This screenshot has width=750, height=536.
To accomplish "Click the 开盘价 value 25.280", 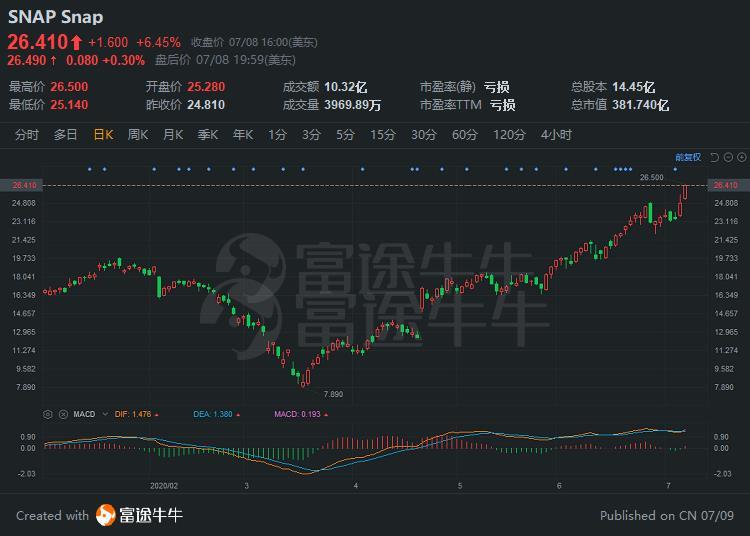I will pyautogui.click(x=206, y=87).
